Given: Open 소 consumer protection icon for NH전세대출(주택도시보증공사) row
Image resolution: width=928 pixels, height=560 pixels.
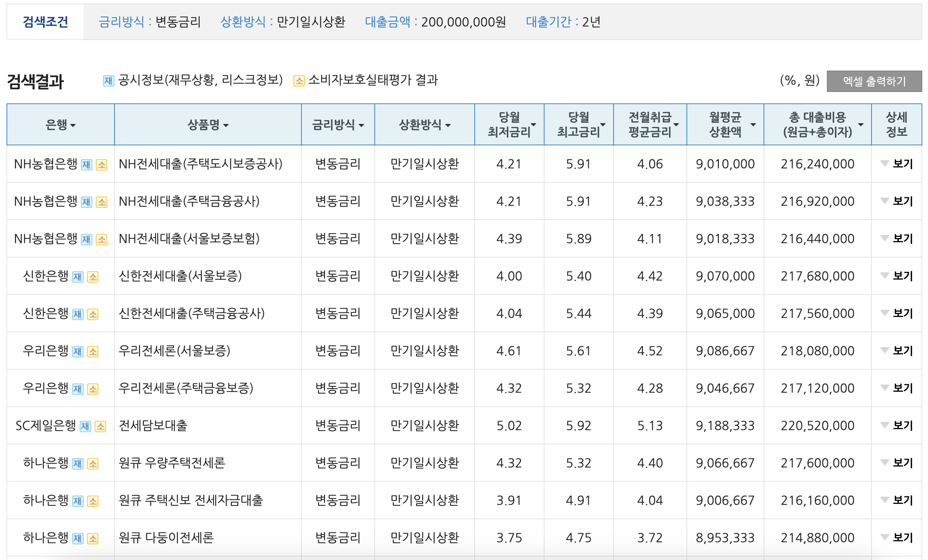Looking at the screenshot, I should [x=101, y=165].
